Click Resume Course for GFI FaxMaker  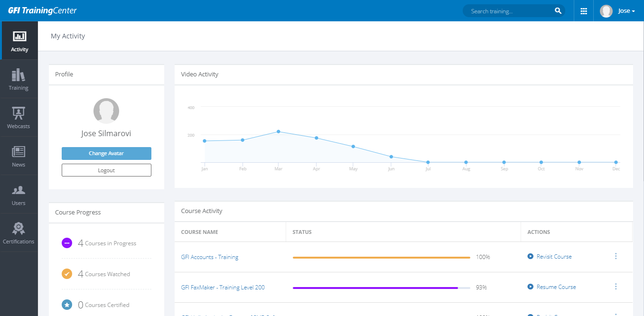556,287
